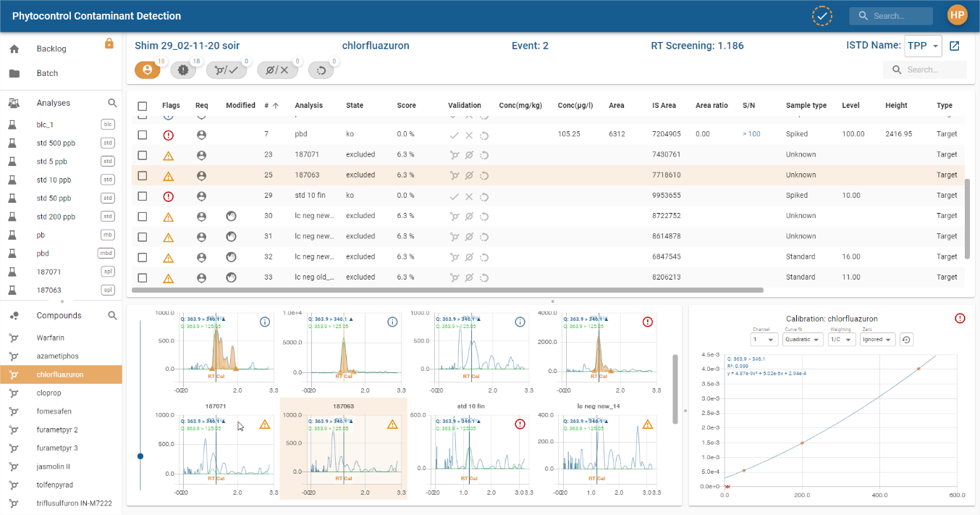The width and height of the screenshot is (980, 515).
Task: Click the lock icon beside Backlog
Action: coord(109,43)
